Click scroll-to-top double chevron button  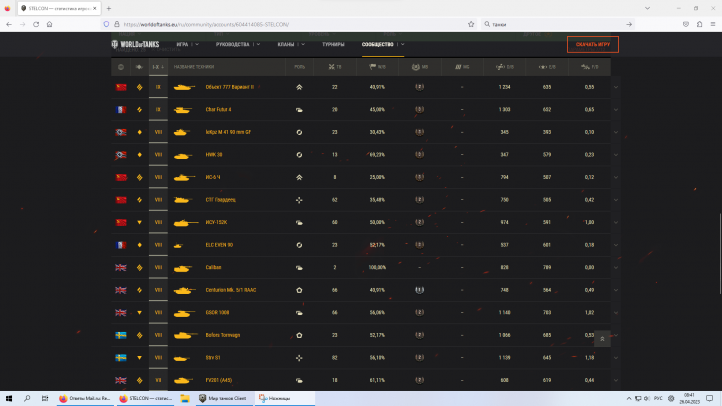[601, 339]
